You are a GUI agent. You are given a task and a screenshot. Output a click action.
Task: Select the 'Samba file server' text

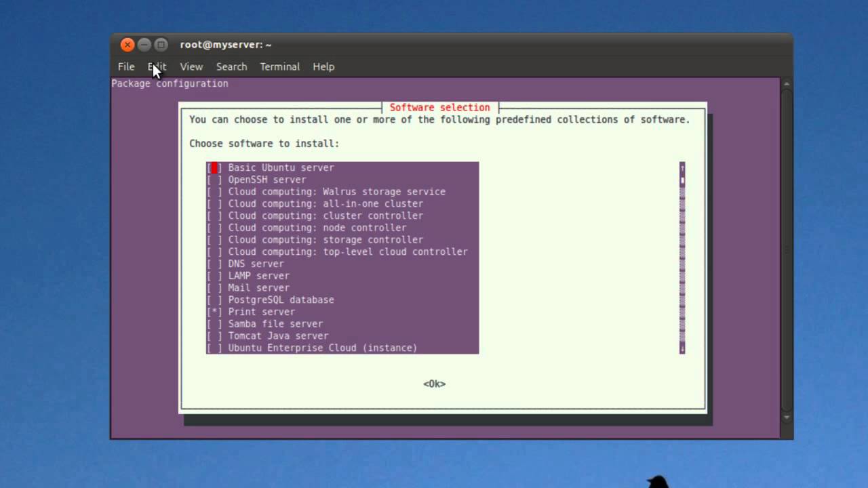point(276,324)
